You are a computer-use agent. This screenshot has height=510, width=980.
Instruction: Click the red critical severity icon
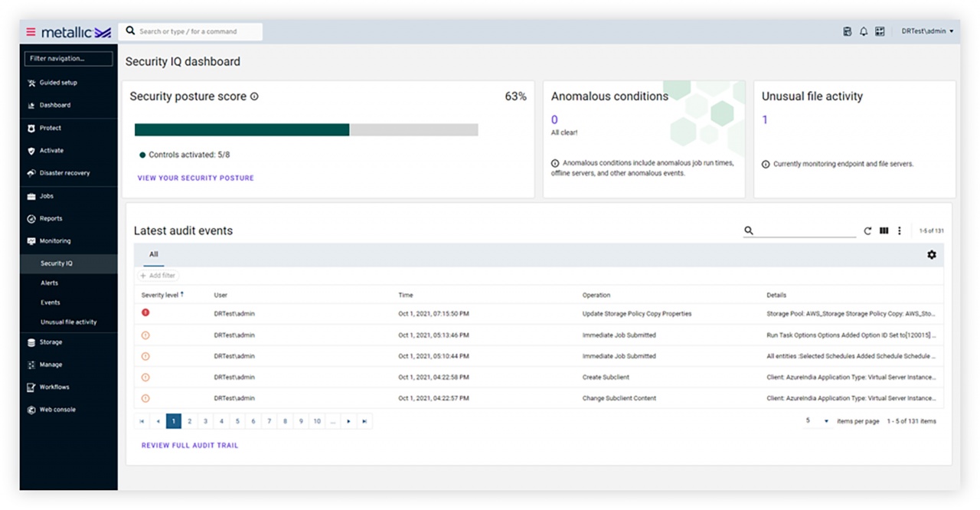pyautogui.click(x=145, y=312)
